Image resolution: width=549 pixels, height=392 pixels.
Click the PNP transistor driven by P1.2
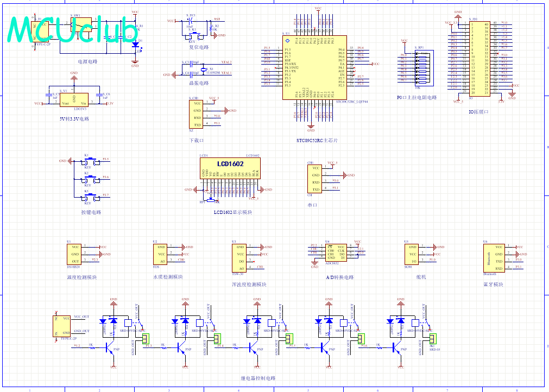pos(110,349)
